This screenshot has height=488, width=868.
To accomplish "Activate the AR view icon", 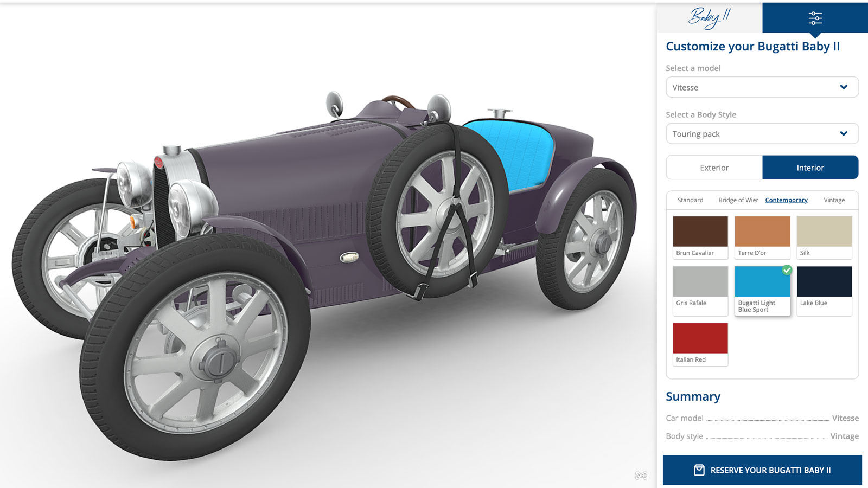I will [641, 476].
